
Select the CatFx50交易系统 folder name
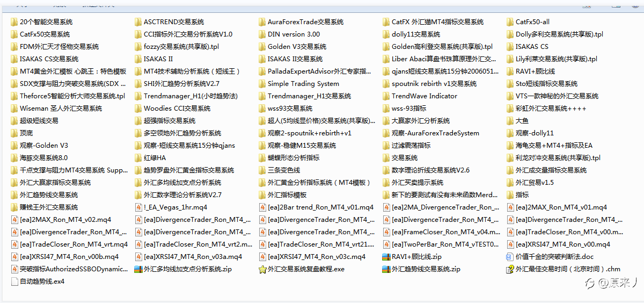coord(45,34)
